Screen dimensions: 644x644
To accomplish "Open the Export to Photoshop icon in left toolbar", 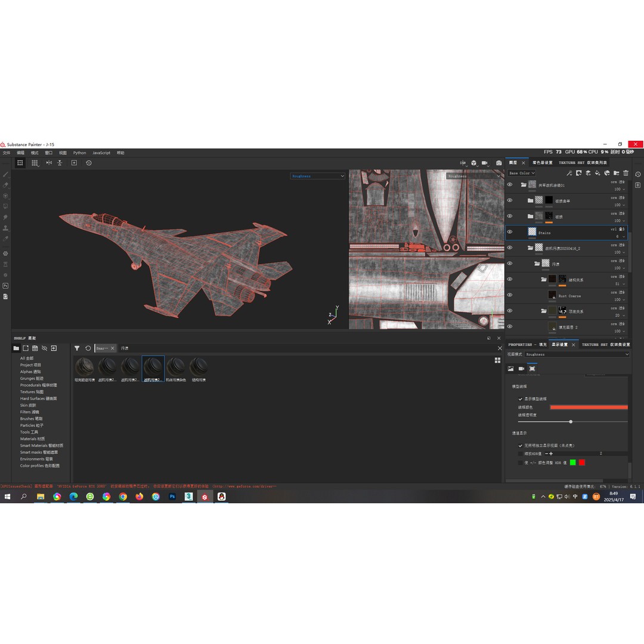I will click(x=5, y=286).
